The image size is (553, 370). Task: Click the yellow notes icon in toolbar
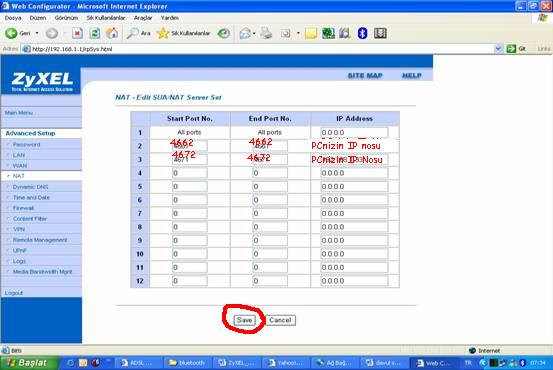tap(311, 34)
